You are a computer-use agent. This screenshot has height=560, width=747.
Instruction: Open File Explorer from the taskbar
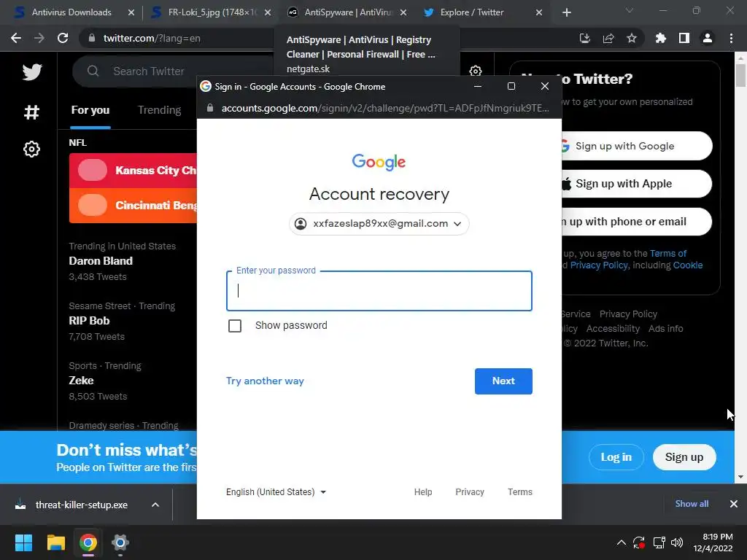pyautogui.click(x=55, y=542)
